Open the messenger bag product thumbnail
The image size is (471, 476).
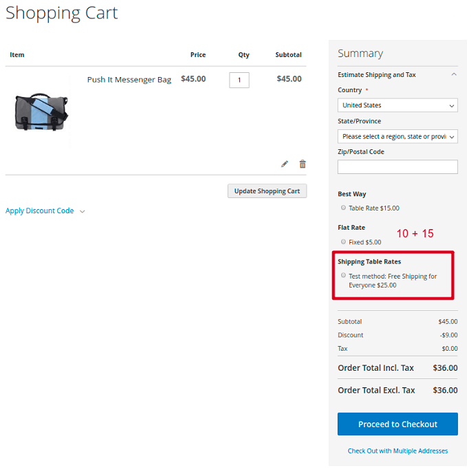point(41,111)
